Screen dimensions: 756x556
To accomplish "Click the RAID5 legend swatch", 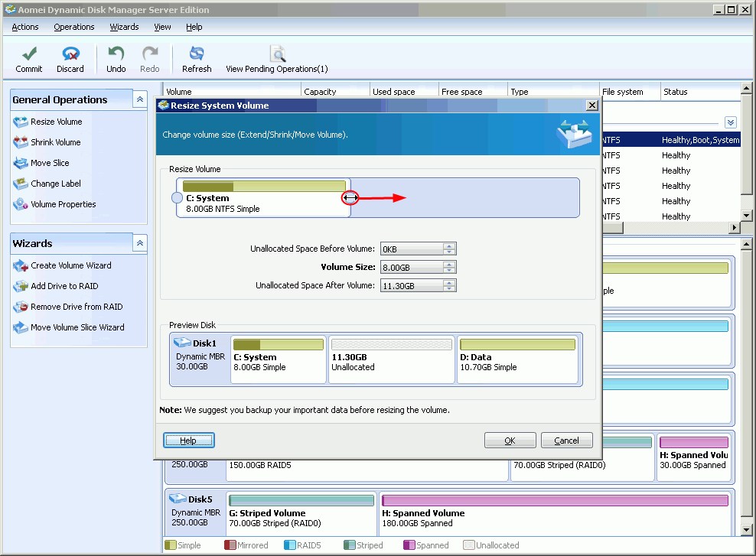I will pos(290,545).
